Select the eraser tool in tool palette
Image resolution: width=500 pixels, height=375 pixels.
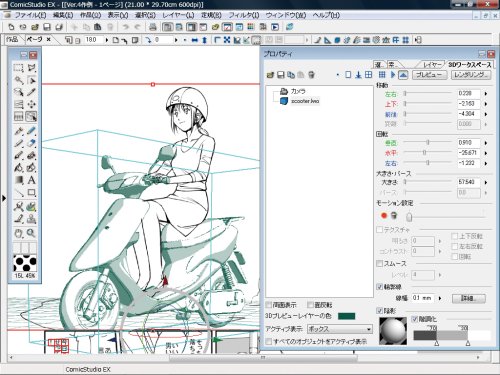[x=31, y=143]
